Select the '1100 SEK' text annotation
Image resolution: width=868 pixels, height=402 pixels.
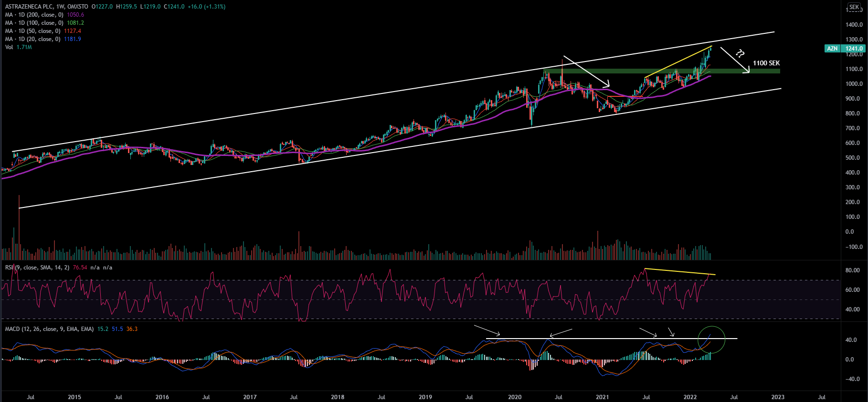coord(766,63)
